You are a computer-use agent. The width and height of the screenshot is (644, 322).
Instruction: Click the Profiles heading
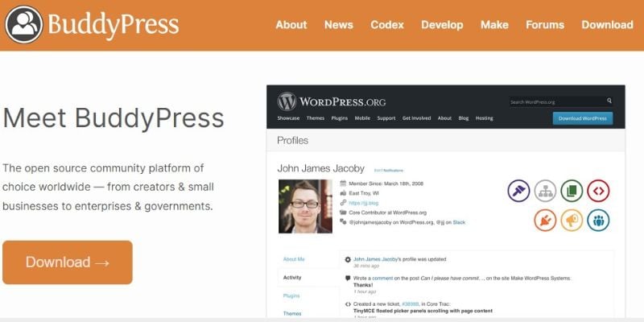292,140
